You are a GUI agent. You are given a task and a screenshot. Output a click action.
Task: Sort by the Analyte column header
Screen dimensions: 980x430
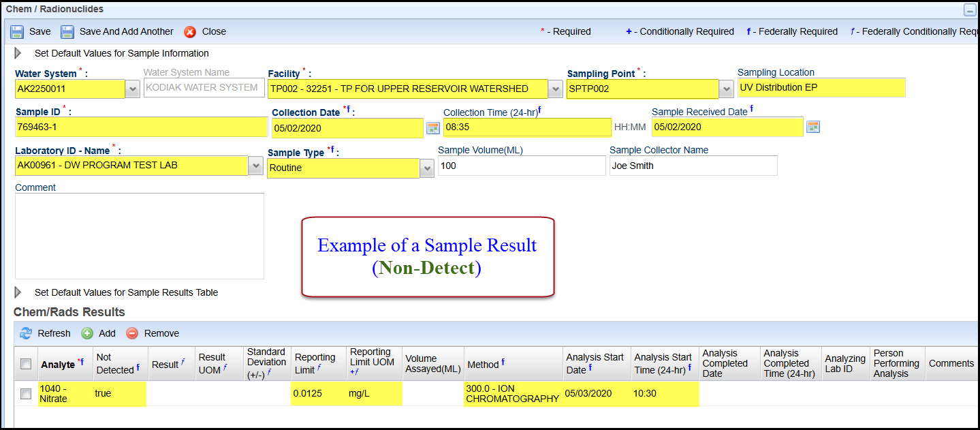[57, 365]
